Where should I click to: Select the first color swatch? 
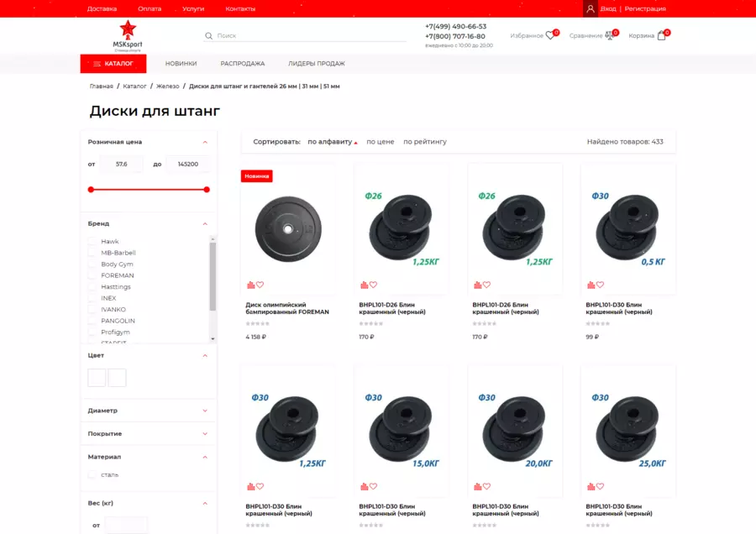click(x=97, y=377)
